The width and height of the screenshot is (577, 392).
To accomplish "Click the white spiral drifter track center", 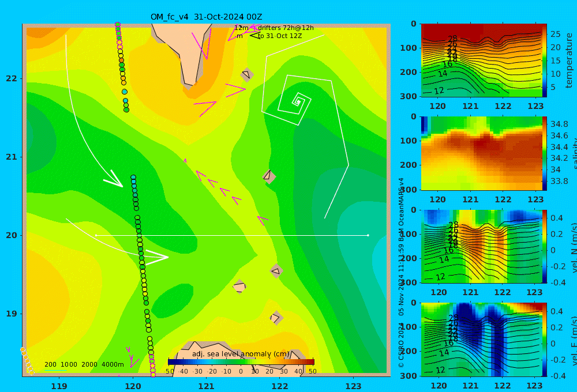I will (298, 101).
